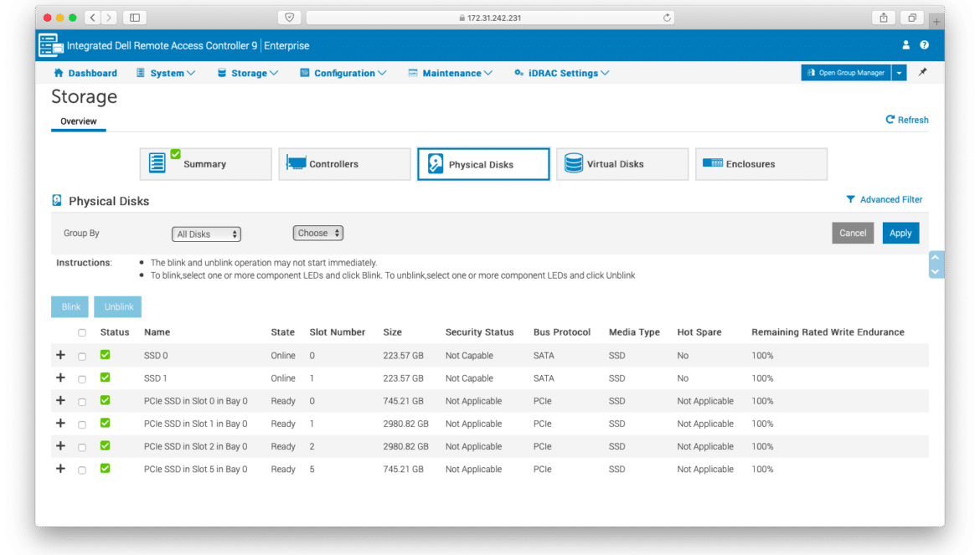
Task: Expand the SSD 0 row details
Action: pos(60,355)
